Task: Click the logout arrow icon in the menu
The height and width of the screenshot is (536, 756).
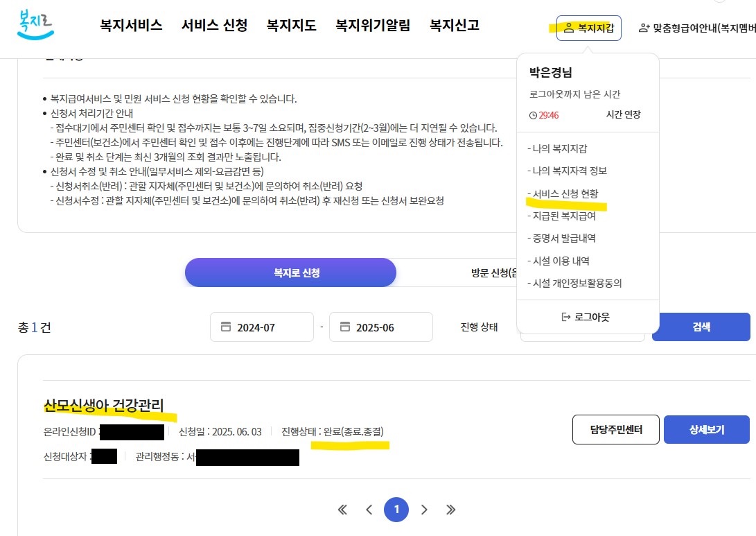Action: [567, 317]
